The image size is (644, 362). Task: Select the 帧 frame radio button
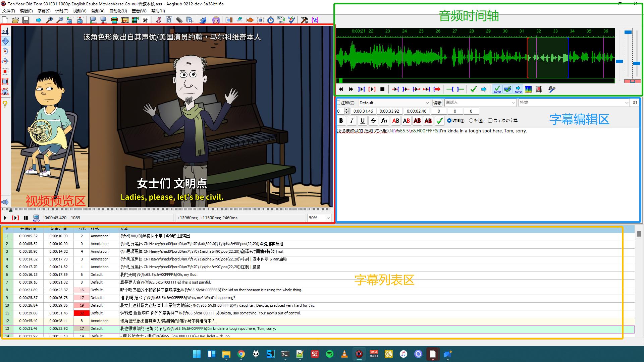coord(471,121)
